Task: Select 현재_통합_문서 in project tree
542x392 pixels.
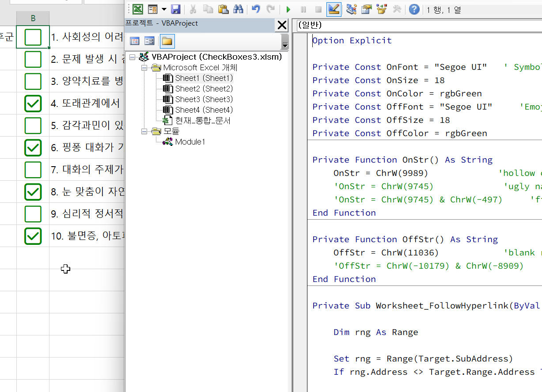Action: 203,120
